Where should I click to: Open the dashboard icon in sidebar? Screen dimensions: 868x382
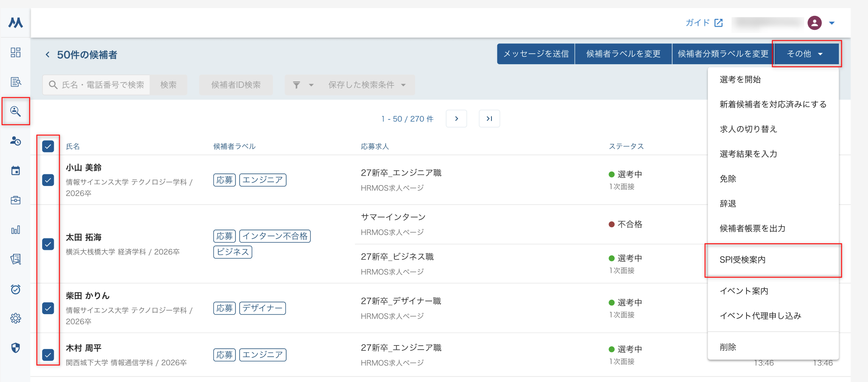(x=15, y=53)
